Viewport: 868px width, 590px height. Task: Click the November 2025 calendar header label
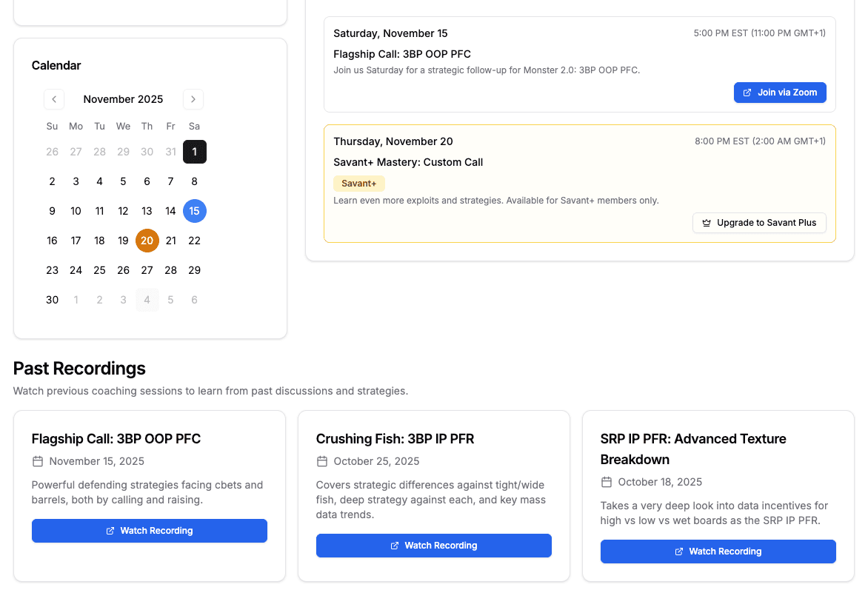[123, 98]
